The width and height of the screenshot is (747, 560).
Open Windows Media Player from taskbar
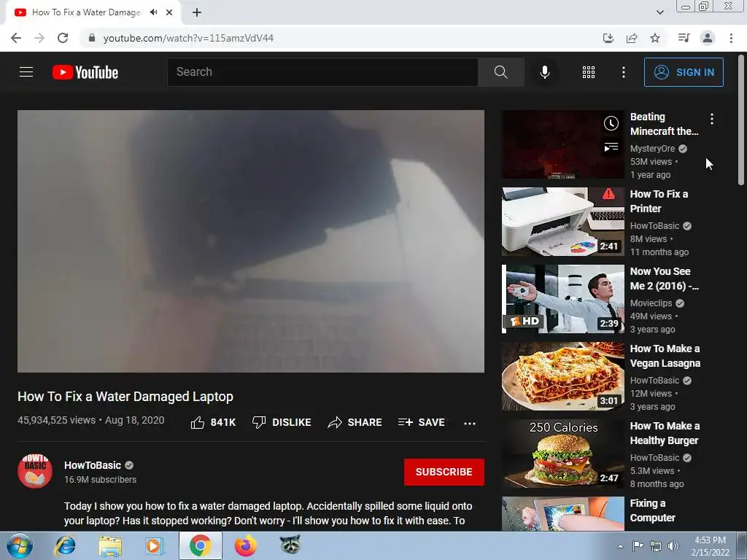click(155, 545)
